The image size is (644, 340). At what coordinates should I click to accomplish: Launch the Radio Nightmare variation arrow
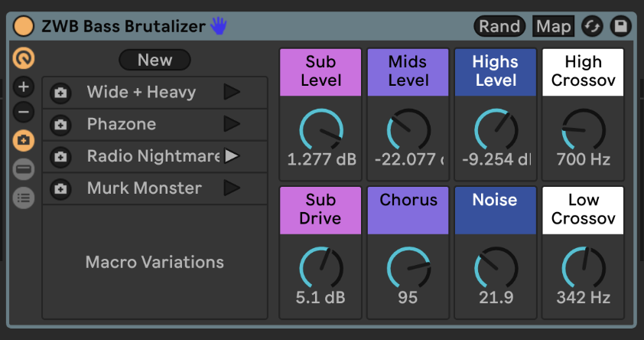click(231, 156)
